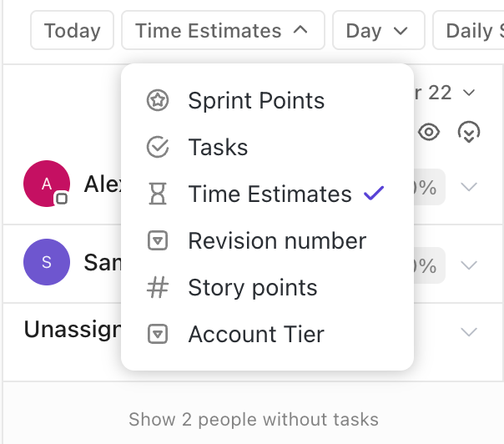504x444 pixels.
Task: Click the Tasks checkmark circle icon
Action: 157,148
